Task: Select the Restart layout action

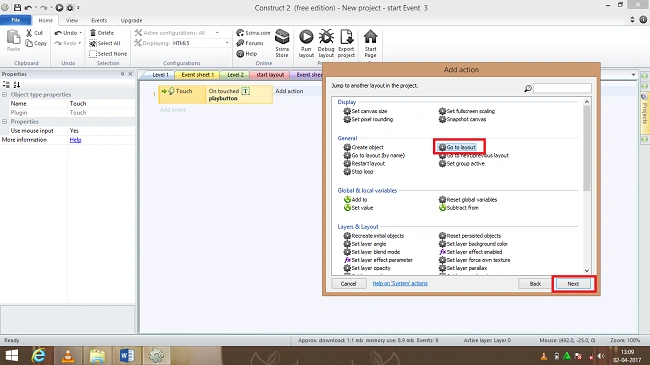Action: tap(364, 163)
